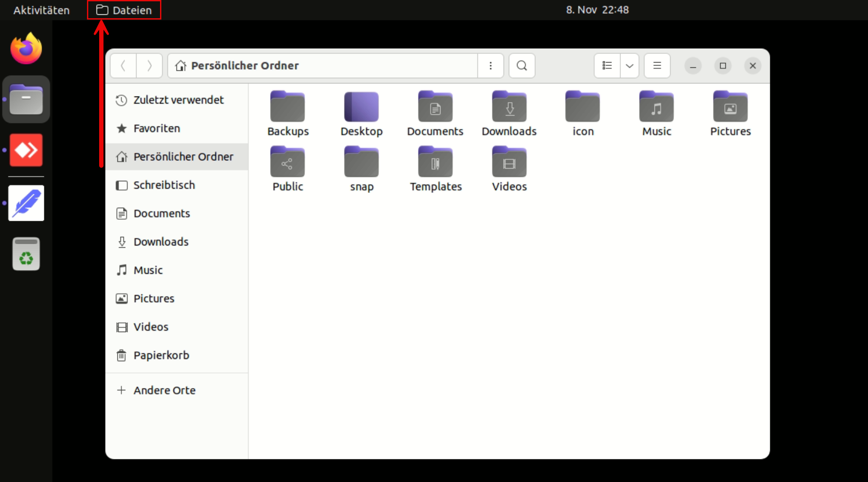Image resolution: width=868 pixels, height=482 pixels.
Task: Click the Persönlicher Ordner path bar
Action: [322, 66]
